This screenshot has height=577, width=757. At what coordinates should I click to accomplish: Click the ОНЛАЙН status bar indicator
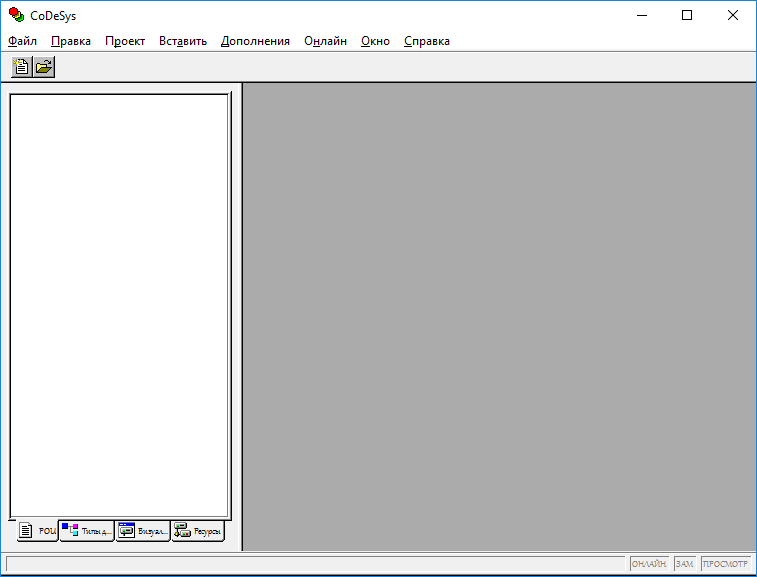click(x=649, y=565)
